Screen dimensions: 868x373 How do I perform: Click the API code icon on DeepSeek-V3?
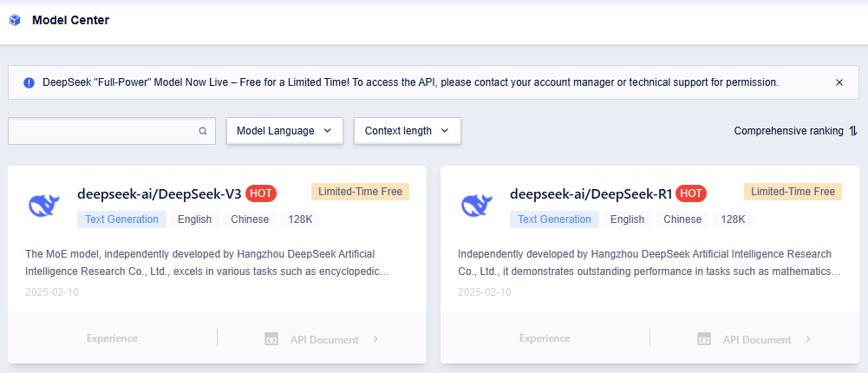[x=271, y=339]
